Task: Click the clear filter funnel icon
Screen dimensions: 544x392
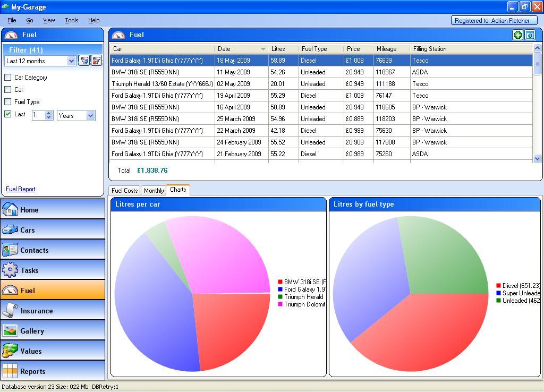Action: 96,61
